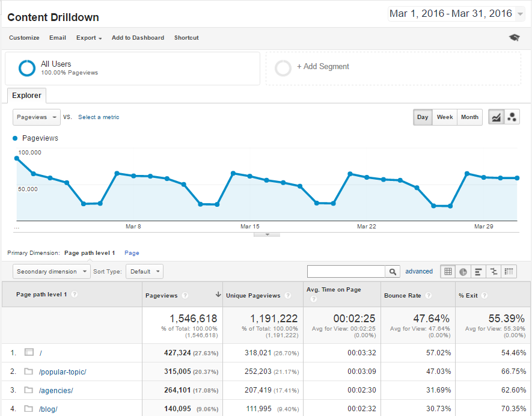
Task: Switch chart granularity to Week
Action: 444,117
